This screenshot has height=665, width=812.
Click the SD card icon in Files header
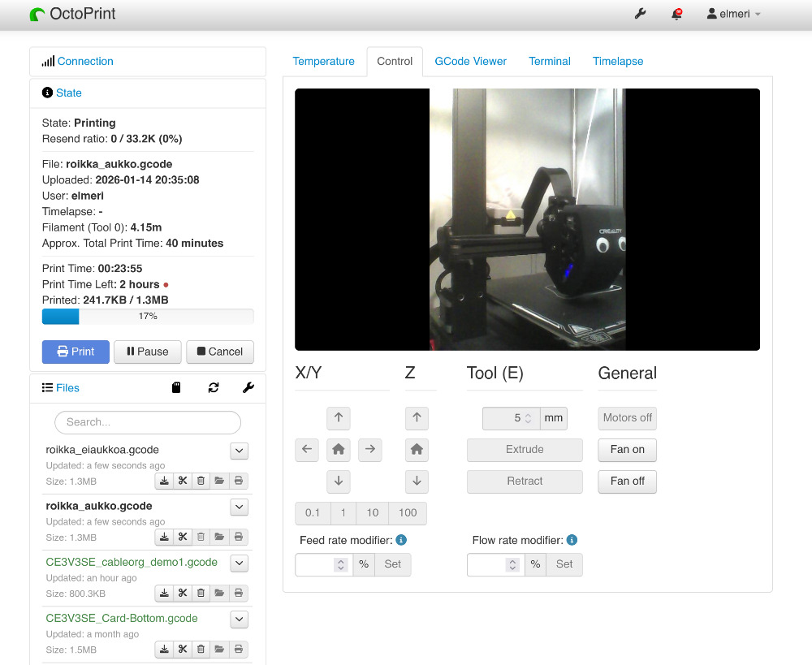[176, 388]
